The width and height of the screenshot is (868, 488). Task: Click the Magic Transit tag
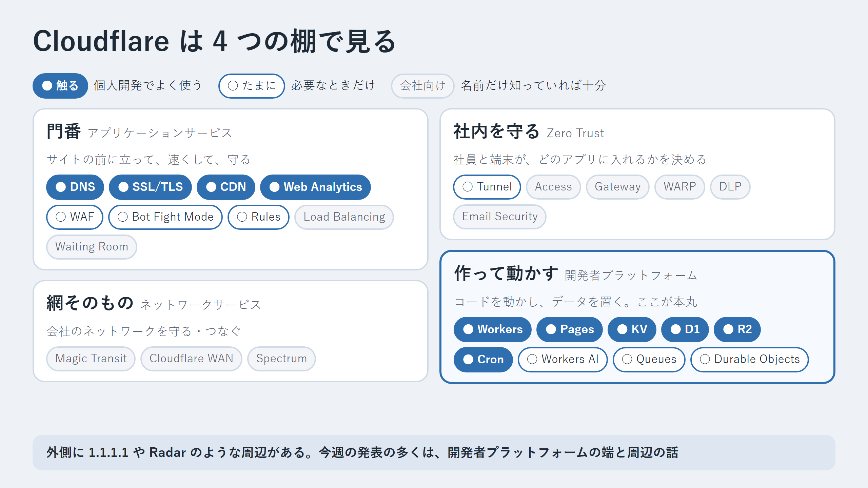coord(91,359)
